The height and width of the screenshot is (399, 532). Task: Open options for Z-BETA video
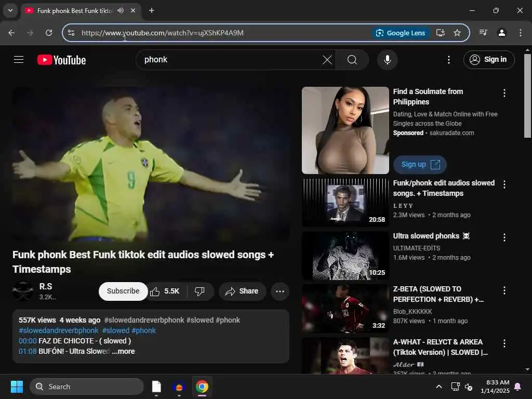click(x=504, y=290)
